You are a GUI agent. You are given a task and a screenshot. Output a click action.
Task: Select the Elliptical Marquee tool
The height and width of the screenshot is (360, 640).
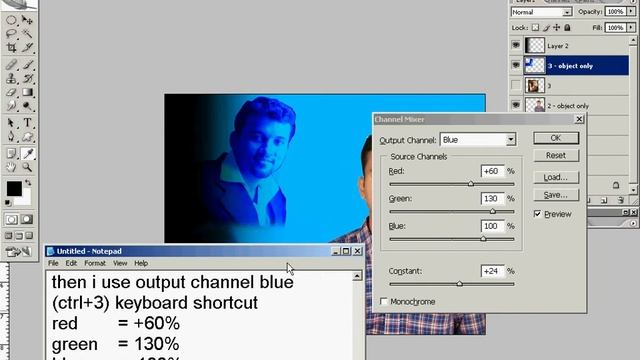(11, 20)
